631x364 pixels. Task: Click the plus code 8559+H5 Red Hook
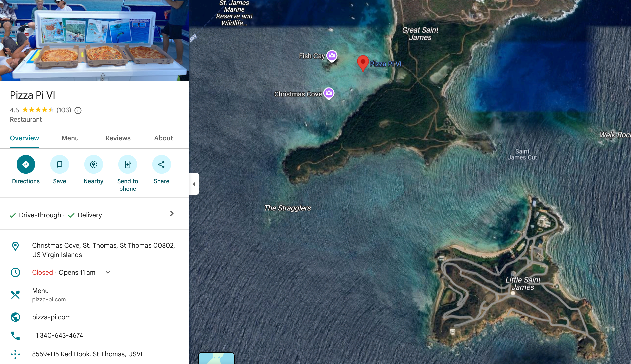87,354
